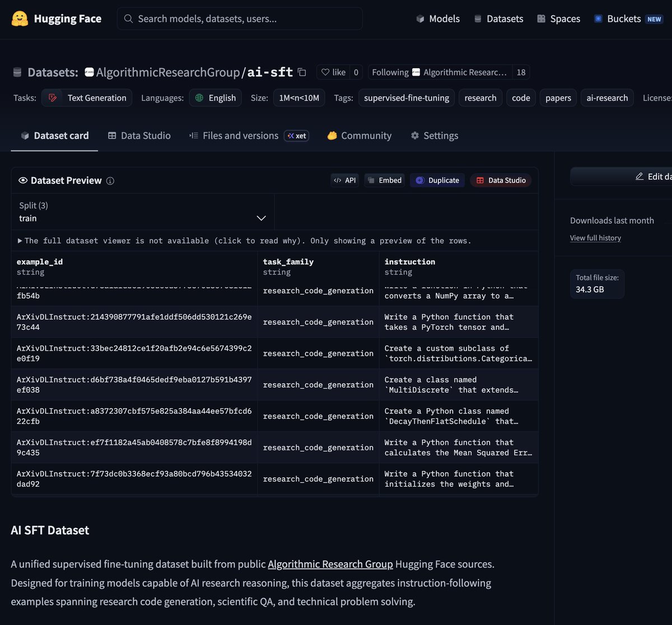Click the Duplicate button
This screenshot has height=625, width=672.
pos(437,180)
